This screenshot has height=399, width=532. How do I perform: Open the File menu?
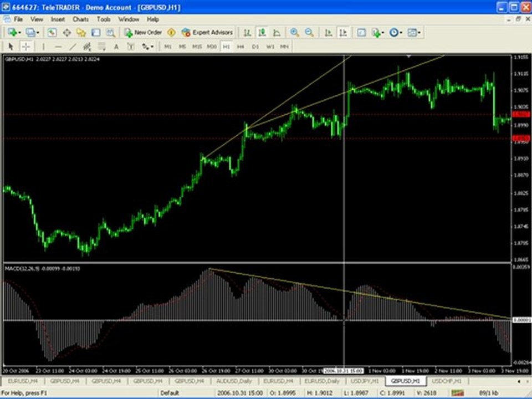click(x=18, y=19)
